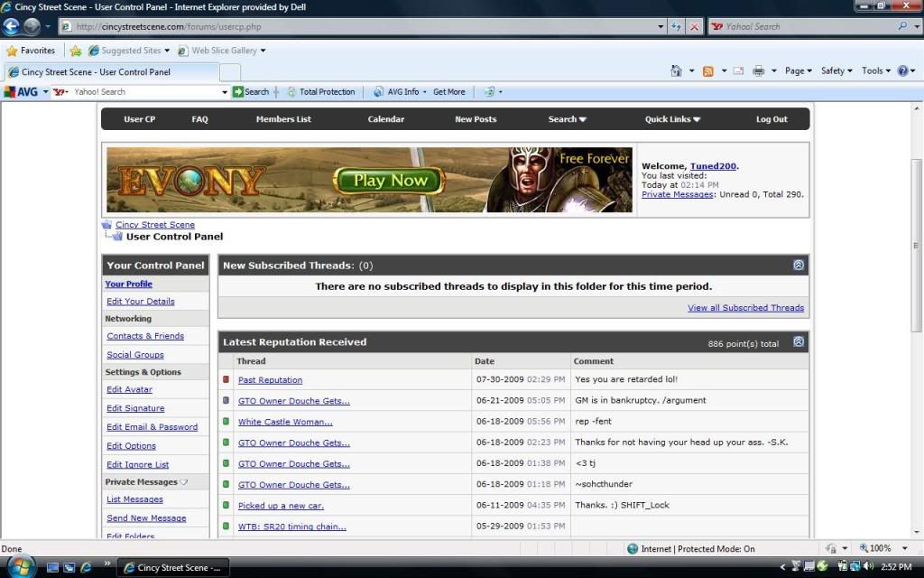Click the RSS feeds icon
The height and width of the screenshot is (578, 924).
tap(708, 70)
